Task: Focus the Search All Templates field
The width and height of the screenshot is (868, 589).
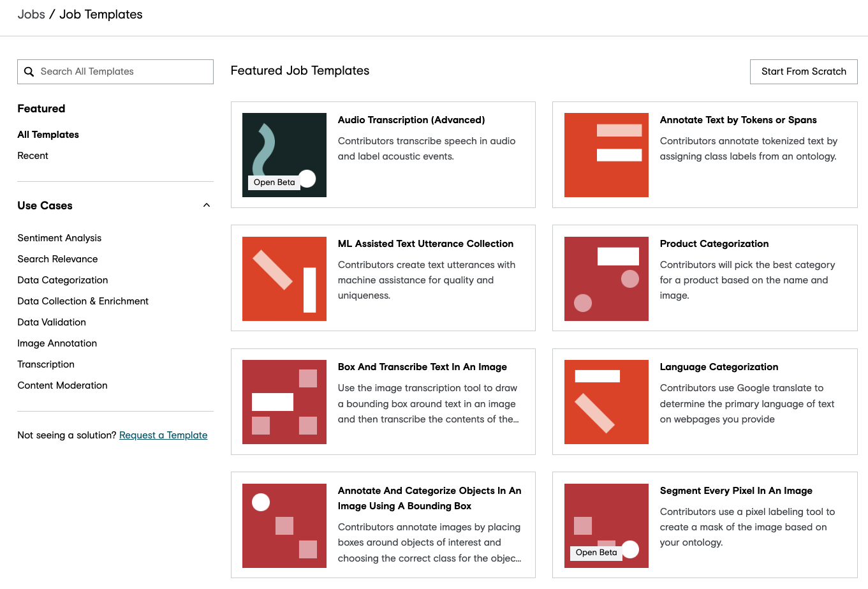Action: [115, 71]
